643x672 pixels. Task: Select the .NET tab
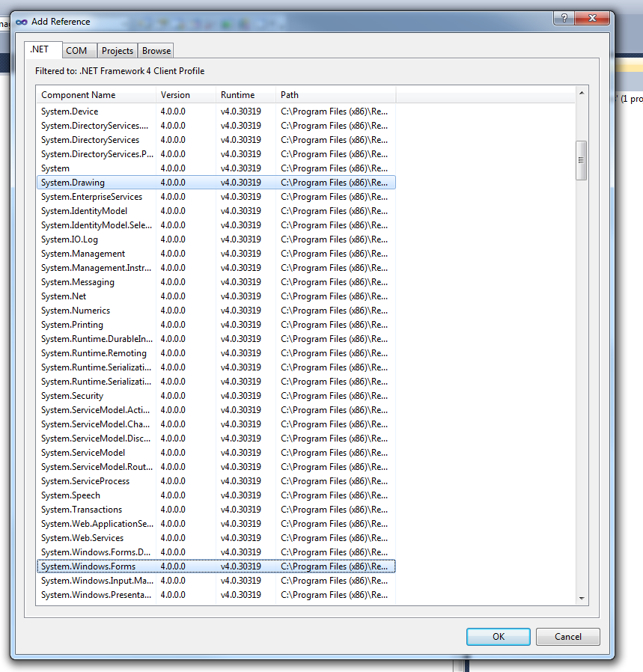(x=40, y=50)
